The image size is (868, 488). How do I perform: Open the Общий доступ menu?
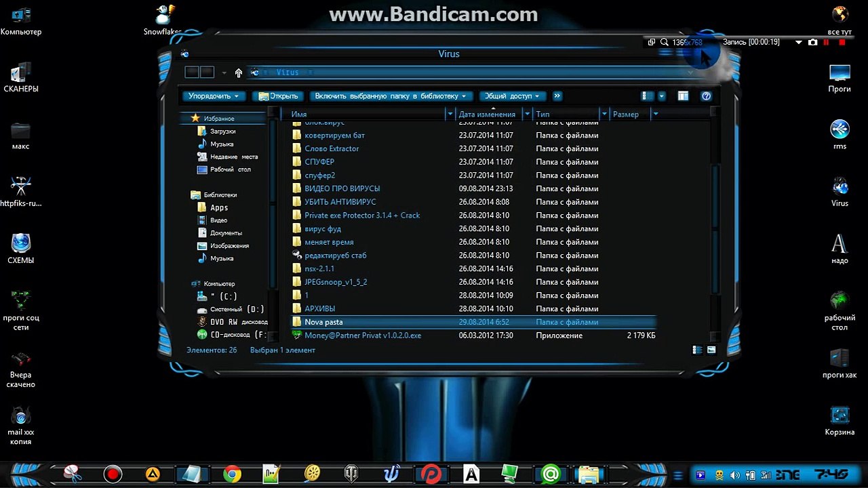[512, 96]
